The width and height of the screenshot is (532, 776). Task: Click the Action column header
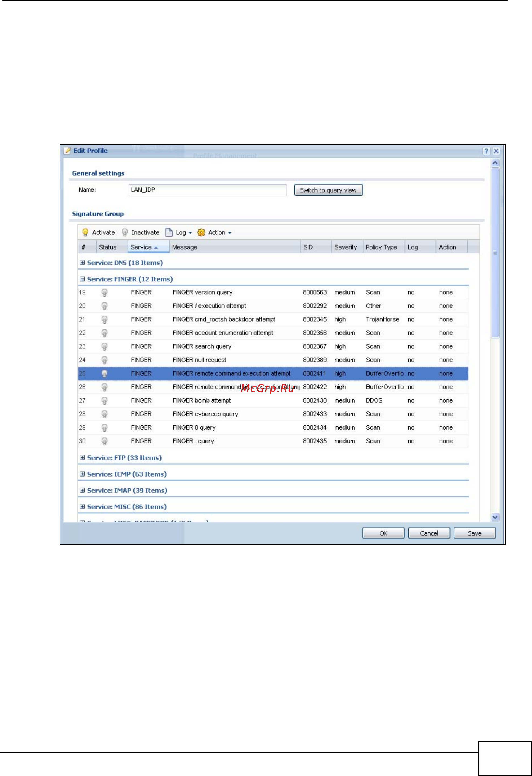click(x=452, y=247)
